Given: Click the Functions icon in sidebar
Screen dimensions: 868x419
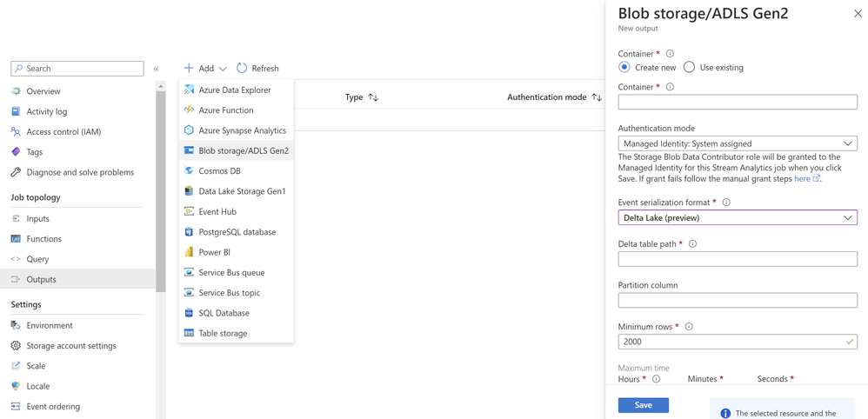Looking at the screenshot, I should 16,239.
